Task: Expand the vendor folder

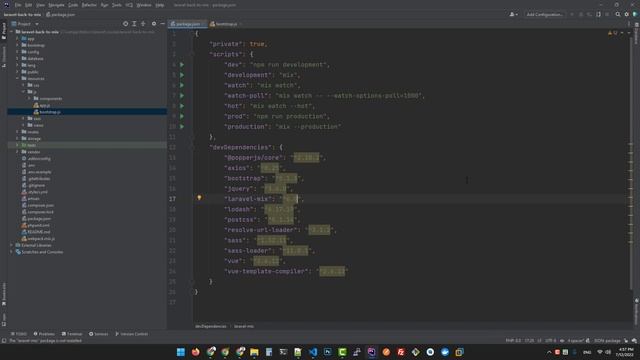Action: click(18, 152)
